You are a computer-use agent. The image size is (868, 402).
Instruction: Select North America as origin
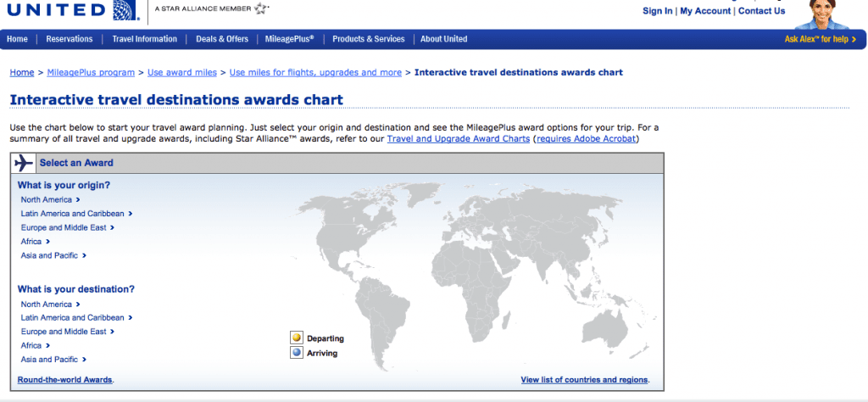(50, 200)
